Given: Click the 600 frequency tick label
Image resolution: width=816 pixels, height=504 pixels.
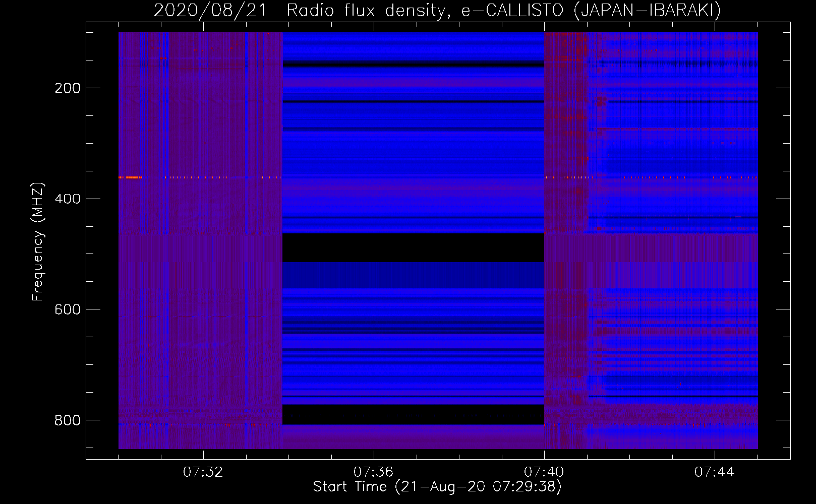Looking at the screenshot, I should [68, 309].
